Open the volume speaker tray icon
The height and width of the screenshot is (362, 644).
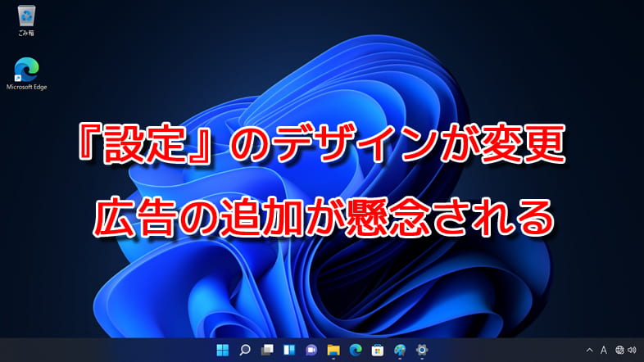click(632, 350)
